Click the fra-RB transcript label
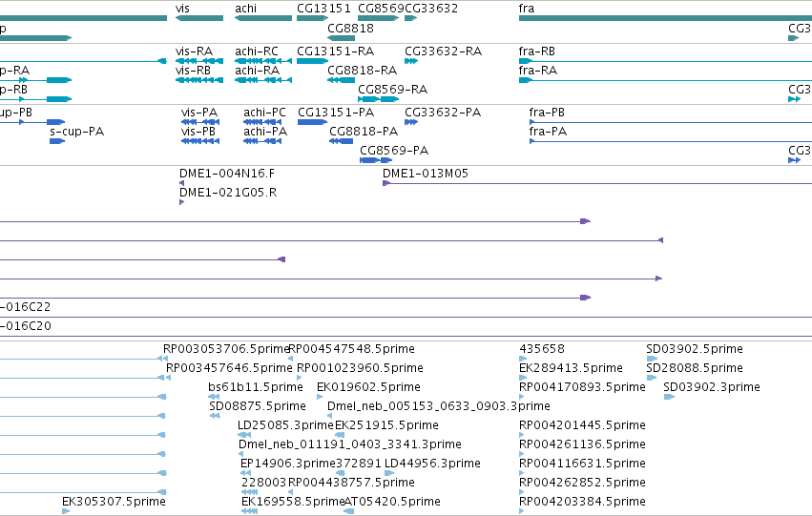Viewport: 812px width, 516px height. pos(537,52)
